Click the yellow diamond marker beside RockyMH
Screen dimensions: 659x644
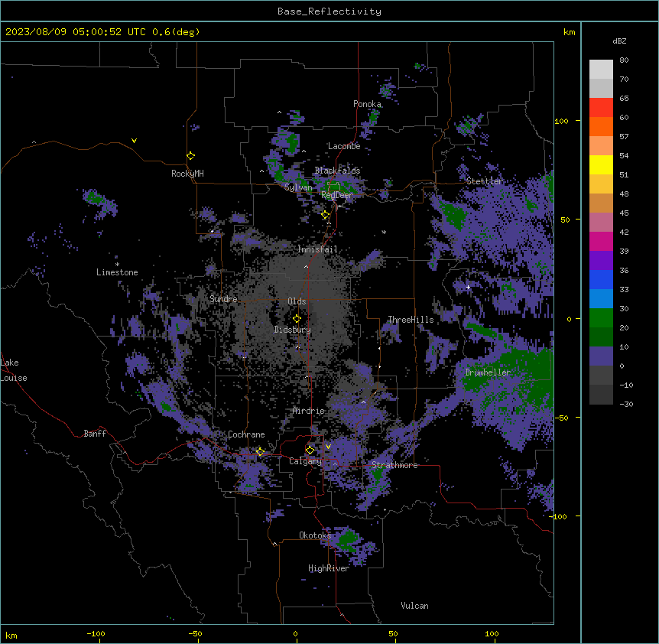pyautogui.click(x=190, y=155)
